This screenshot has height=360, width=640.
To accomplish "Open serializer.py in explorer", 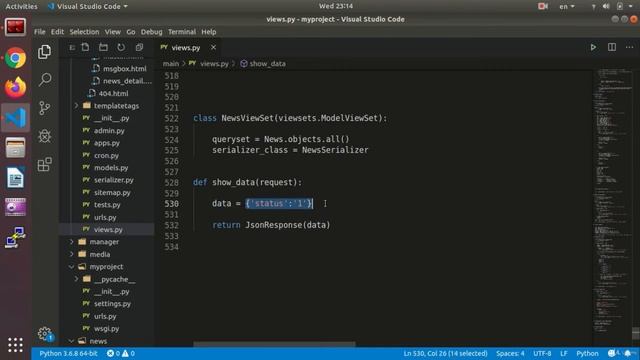I will pyautogui.click(x=113, y=180).
